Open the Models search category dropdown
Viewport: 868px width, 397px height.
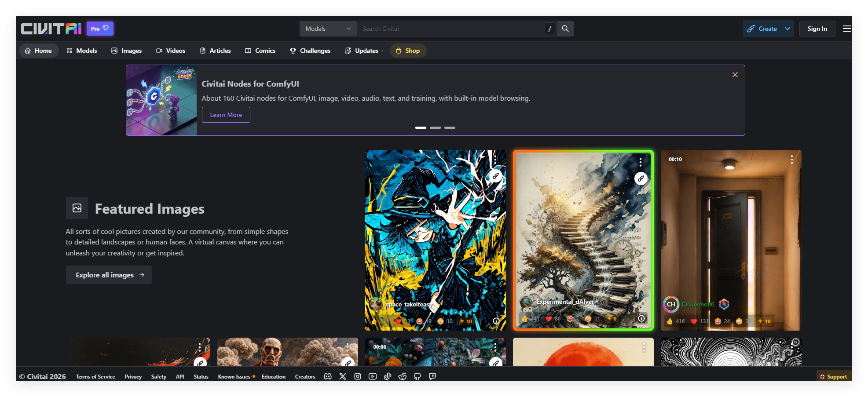tap(328, 29)
